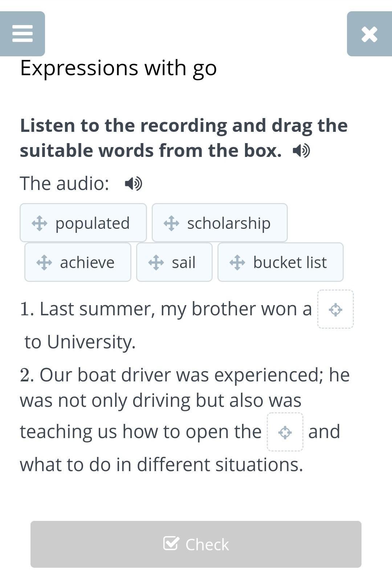
Task: Select the 'bucket list' word chip
Action: coord(290,262)
